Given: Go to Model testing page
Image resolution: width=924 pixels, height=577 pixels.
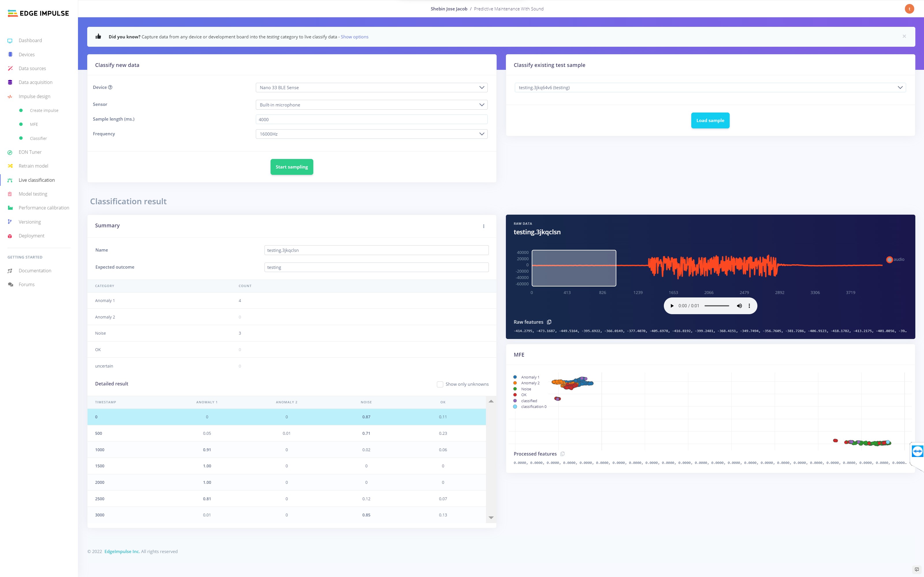Looking at the screenshot, I should pos(33,194).
